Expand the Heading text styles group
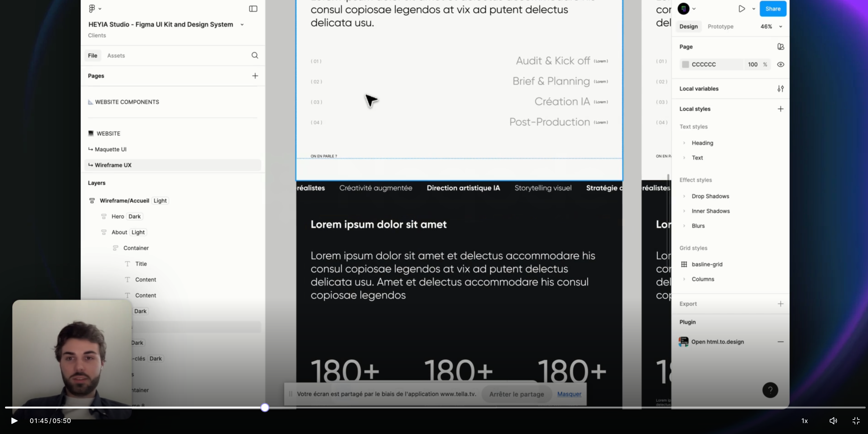Viewport: 868px width, 434px height. pos(684,143)
